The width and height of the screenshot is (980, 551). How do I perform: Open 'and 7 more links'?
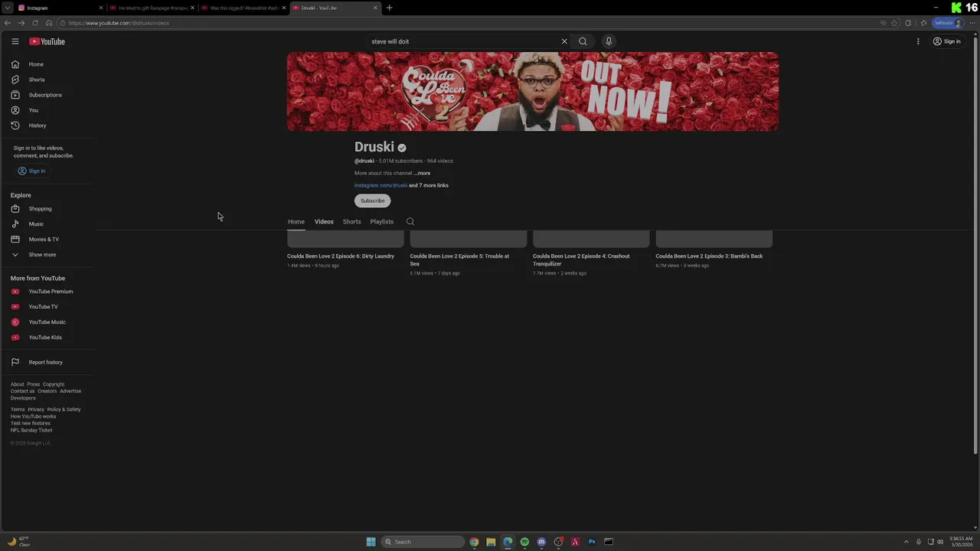tap(429, 185)
